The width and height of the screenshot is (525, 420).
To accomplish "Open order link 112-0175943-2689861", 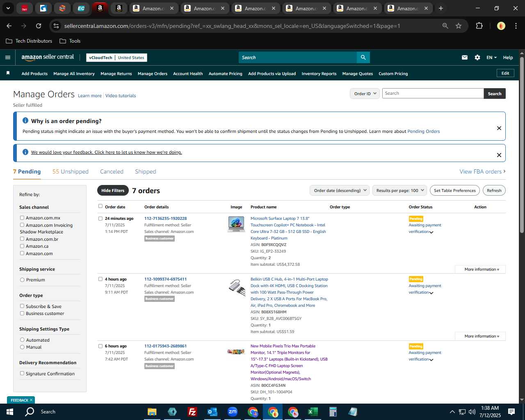I will (165, 346).
